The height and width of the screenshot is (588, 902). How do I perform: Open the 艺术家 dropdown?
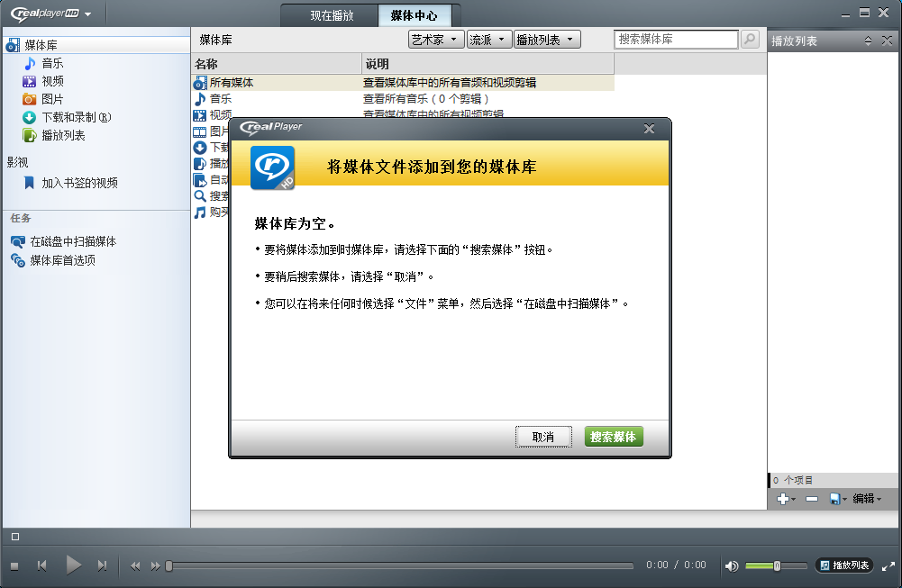pos(435,39)
